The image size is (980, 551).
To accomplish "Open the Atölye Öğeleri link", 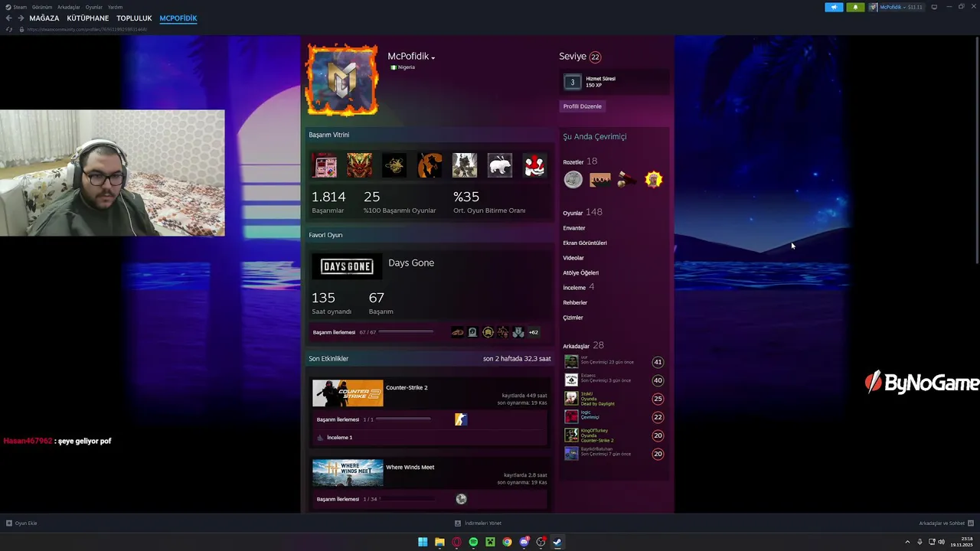I will pyautogui.click(x=581, y=272).
